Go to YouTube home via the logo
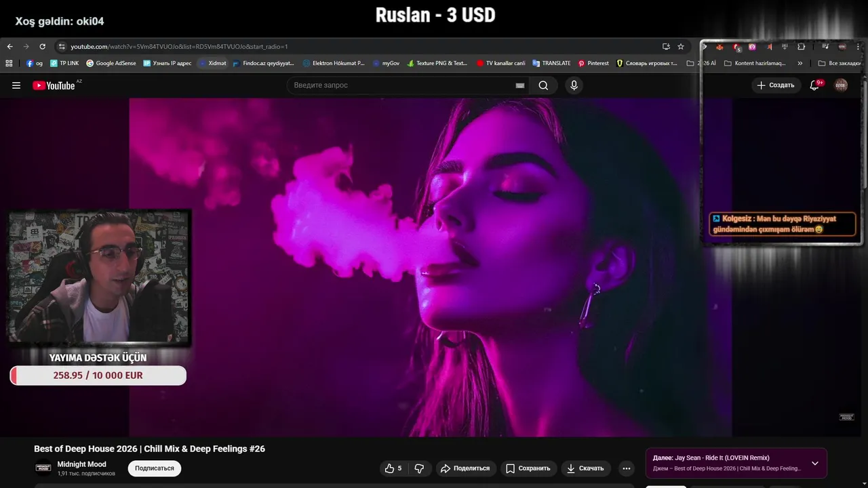The width and height of the screenshot is (868, 488). [54, 85]
